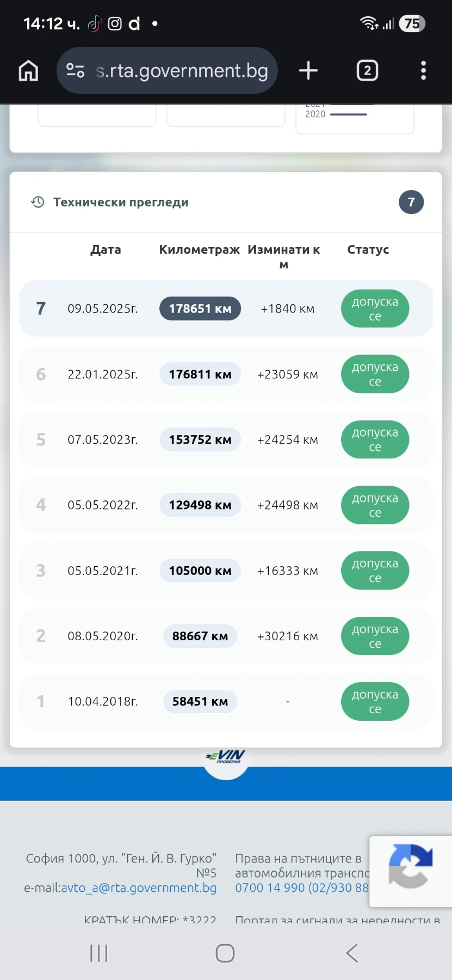Tap the history clock icon beside Технически прегледи
Viewport: 452px width, 980px height.
[38, 202]
